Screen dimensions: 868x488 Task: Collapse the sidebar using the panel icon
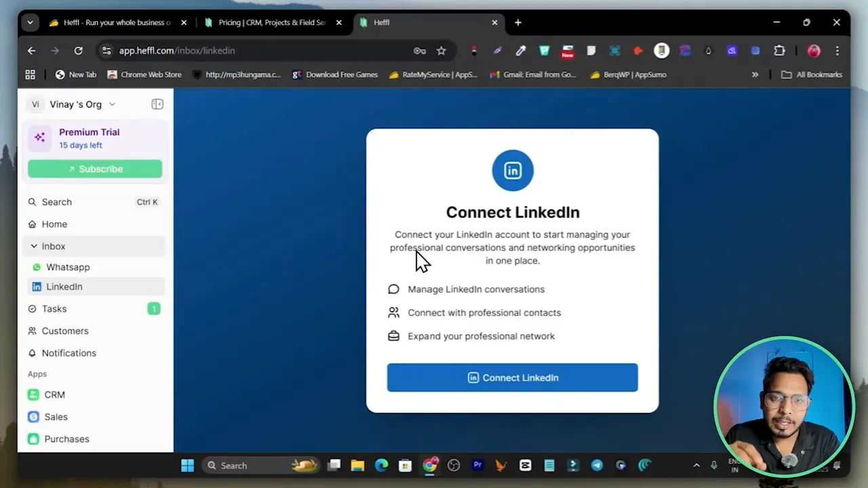pyautogui.click(x=157, y=104)
